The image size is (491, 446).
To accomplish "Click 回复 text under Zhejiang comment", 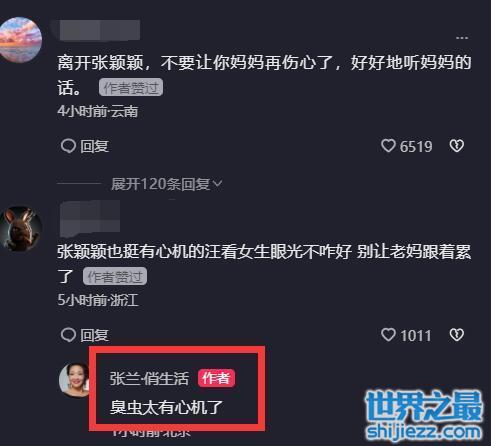I will pyautogui.click(x=95, y=335).
